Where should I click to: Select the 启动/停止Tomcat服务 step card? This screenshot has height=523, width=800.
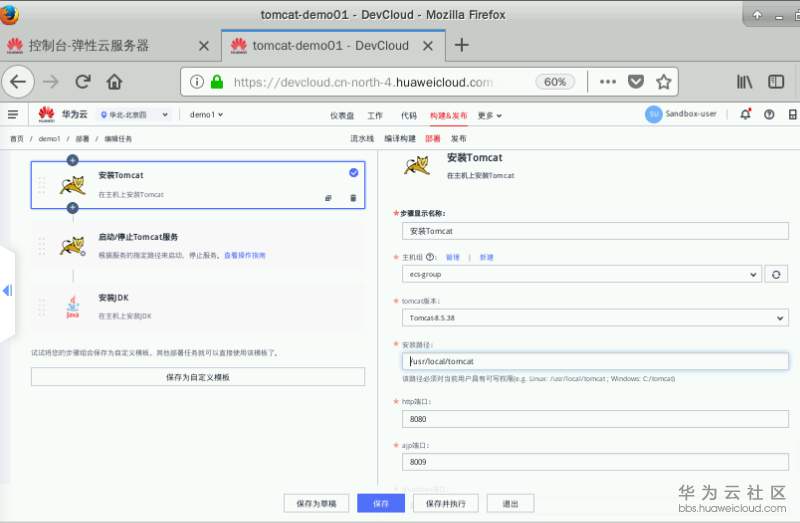click(x=198, y=246)
